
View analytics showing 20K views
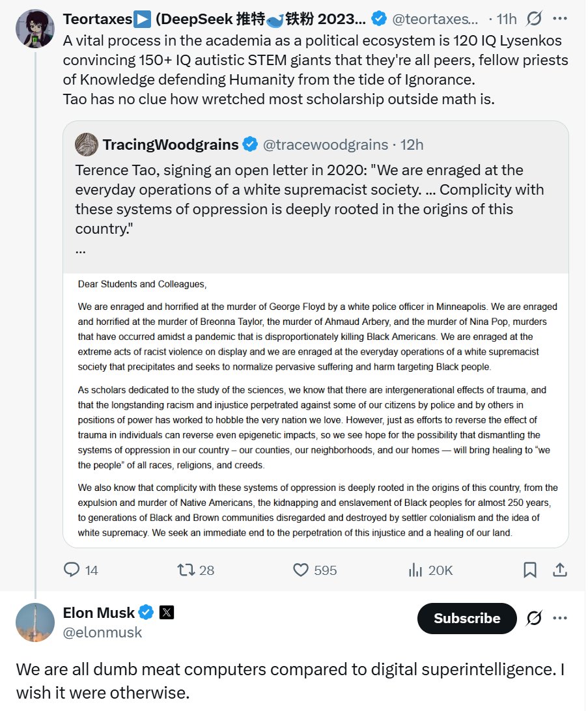[430, 570]
